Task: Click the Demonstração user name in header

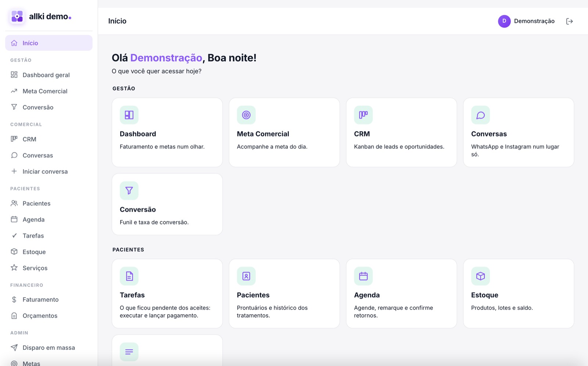Action: tap(534, 21)
